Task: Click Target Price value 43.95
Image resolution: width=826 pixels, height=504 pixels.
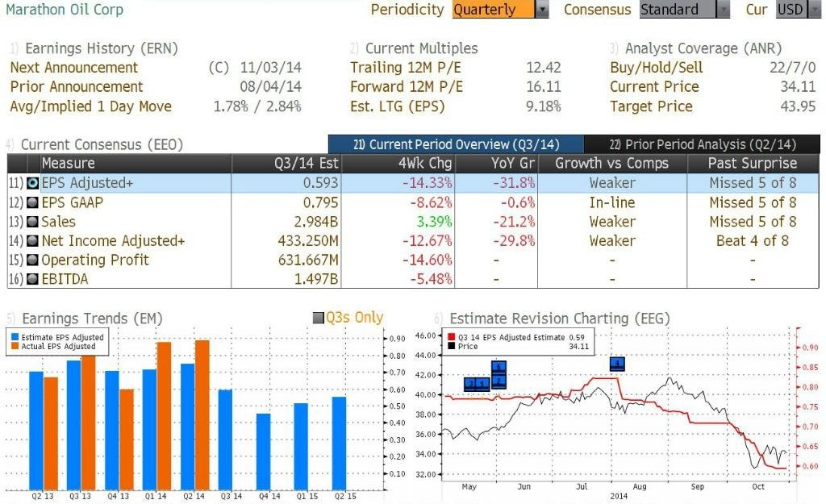Action: tap(798, 106)
